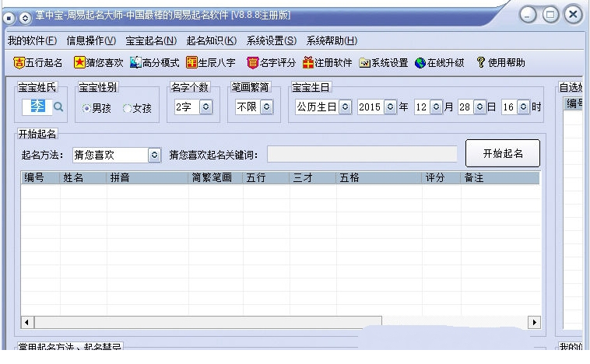Switch to 高分模式 toolbar tool
The image size is (590, 364).
tap(154, 63)
